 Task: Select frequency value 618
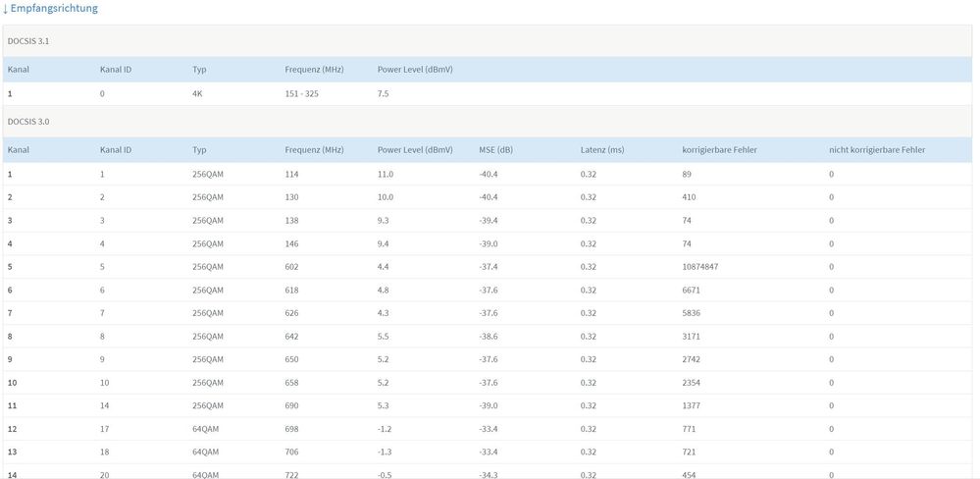[x=292, y=290]
